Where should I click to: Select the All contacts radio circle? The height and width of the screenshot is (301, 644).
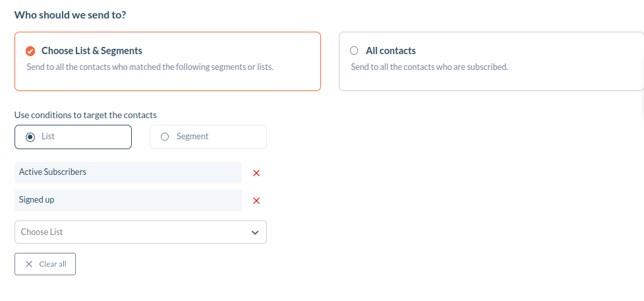pos(353,51)
